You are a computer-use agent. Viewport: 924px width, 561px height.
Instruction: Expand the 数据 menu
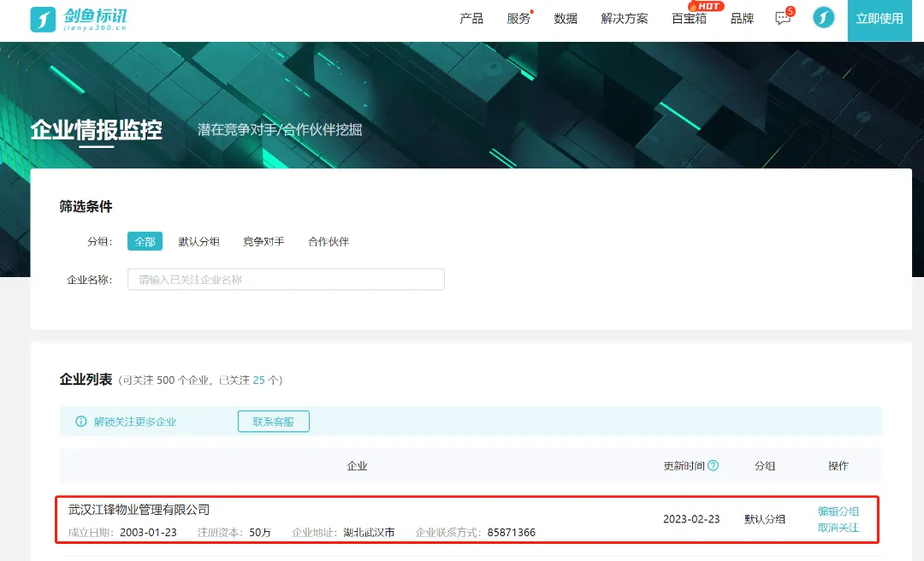click(566, 19)
